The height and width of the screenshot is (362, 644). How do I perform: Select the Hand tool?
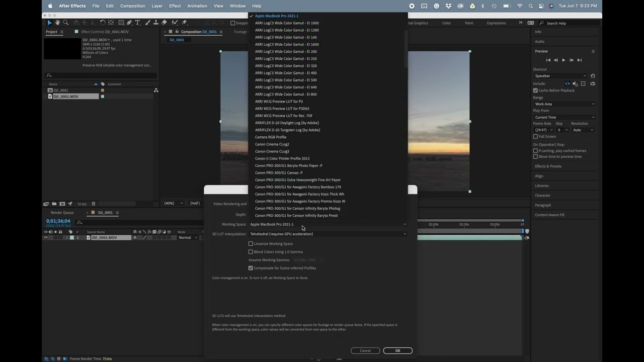click(x=57, y=23)
